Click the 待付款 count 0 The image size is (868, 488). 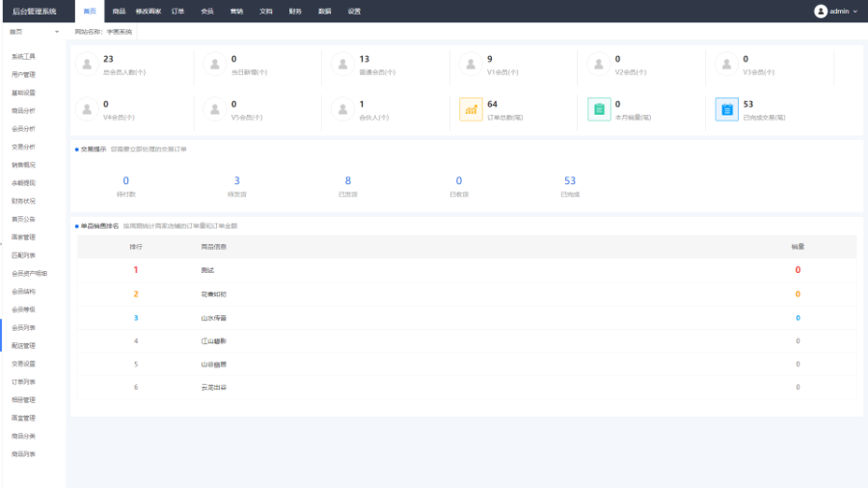click(125, 180)
